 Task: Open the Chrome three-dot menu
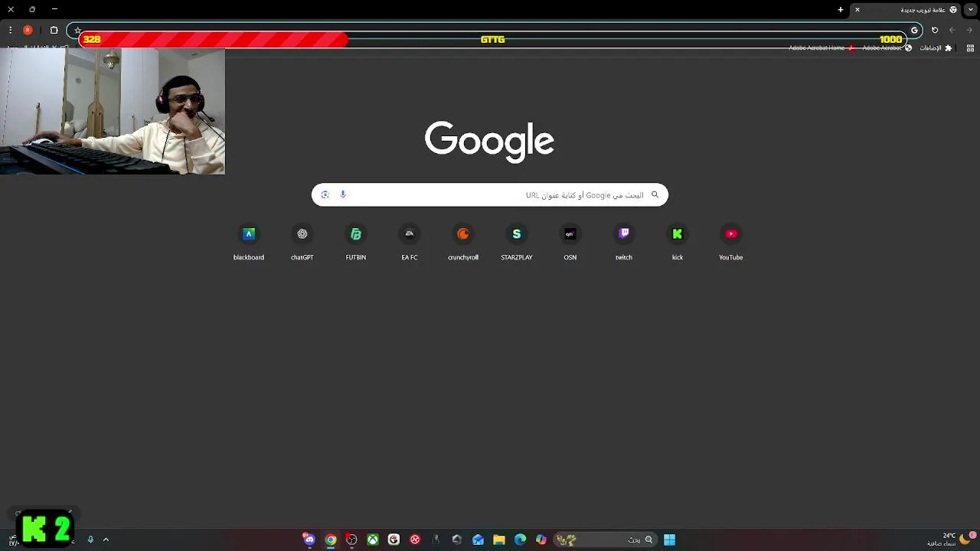tap(10, 31)
